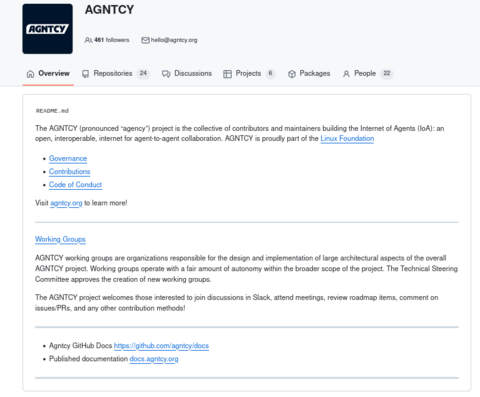The width and height of the screenshot is (480, 397).
Task: Open the github.com/agntcy/docs URL
Action: [161, 346]
